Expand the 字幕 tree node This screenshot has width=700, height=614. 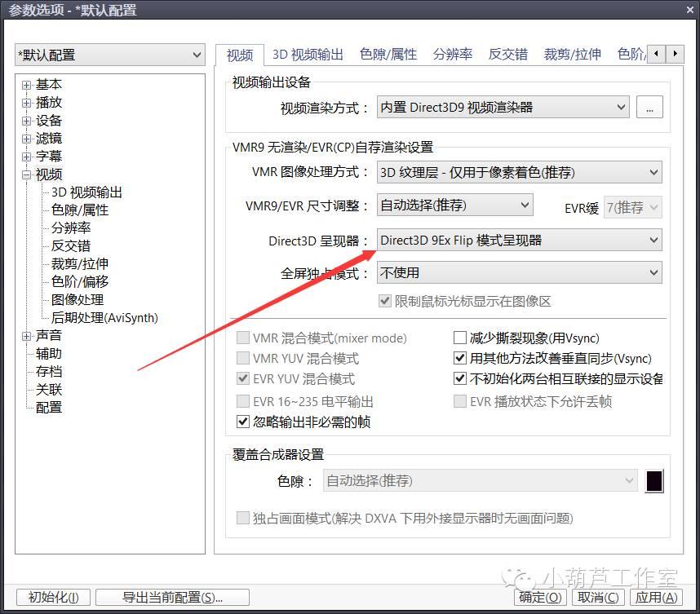tap(27, 157)
